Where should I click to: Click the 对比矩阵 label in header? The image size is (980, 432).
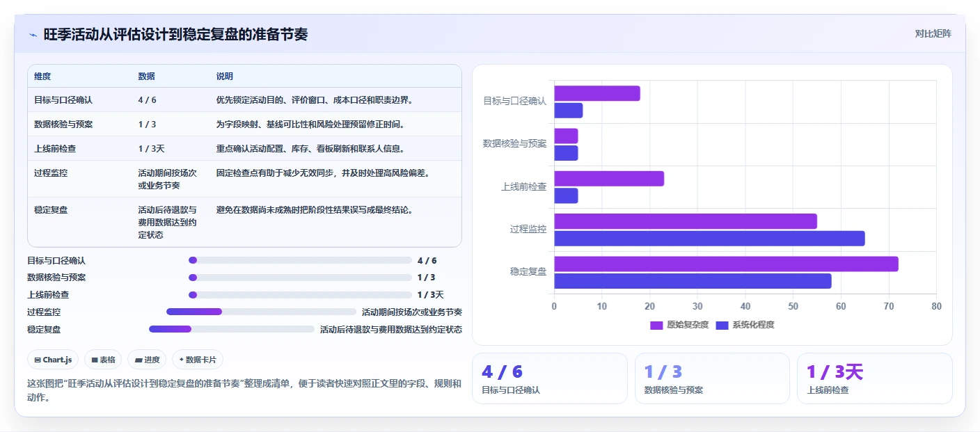933,33
